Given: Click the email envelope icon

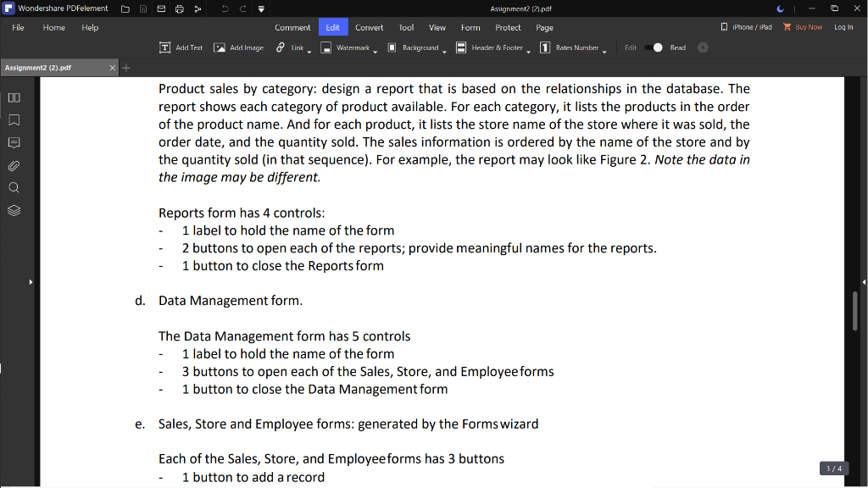Looking at the screenshot, I should click(x=161, y=8).
